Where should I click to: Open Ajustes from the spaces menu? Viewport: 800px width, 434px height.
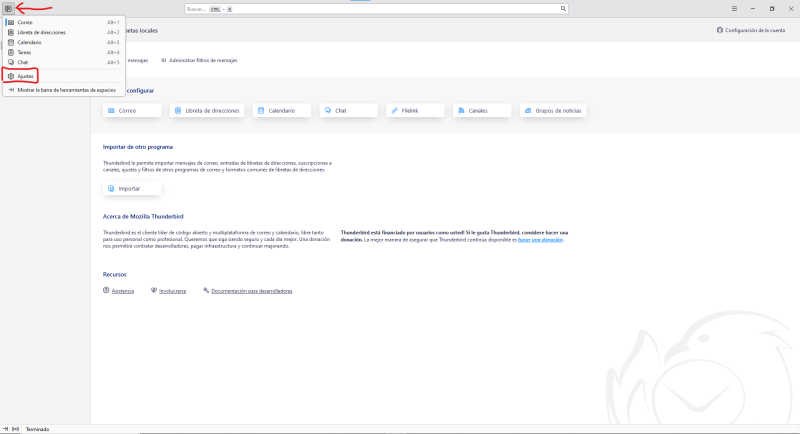(64, 76)
